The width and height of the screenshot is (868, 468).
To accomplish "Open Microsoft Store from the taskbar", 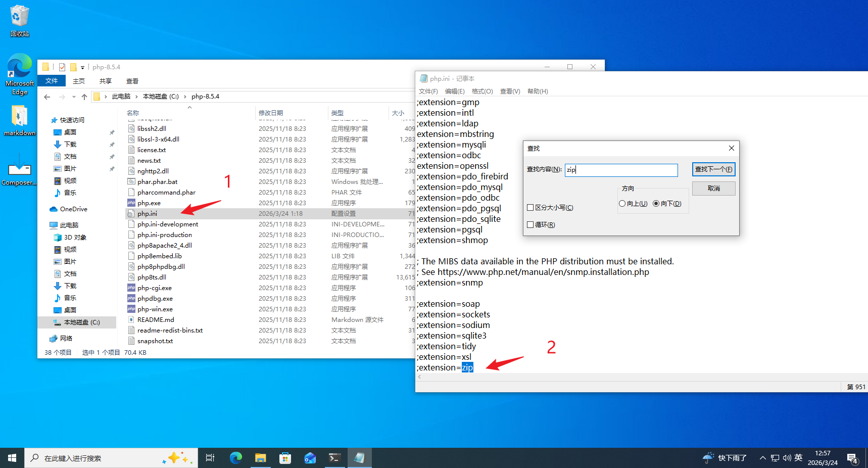I will click(x=285, y=458).
